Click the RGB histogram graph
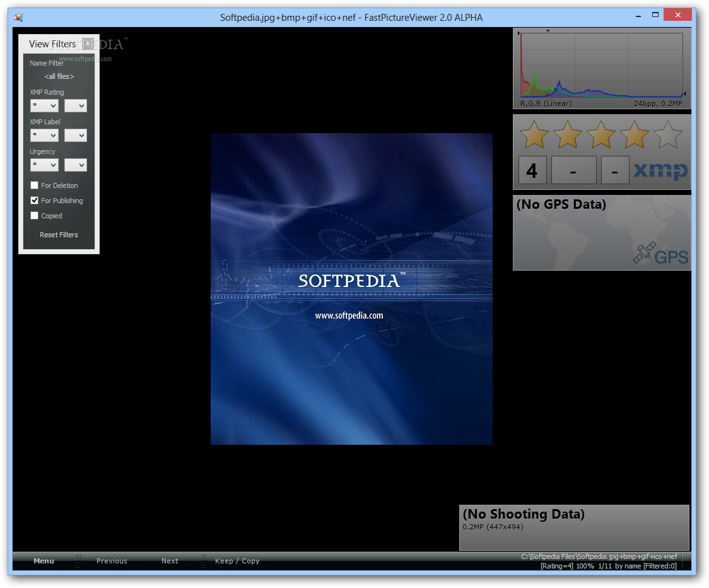 click(x=602, y=65)
